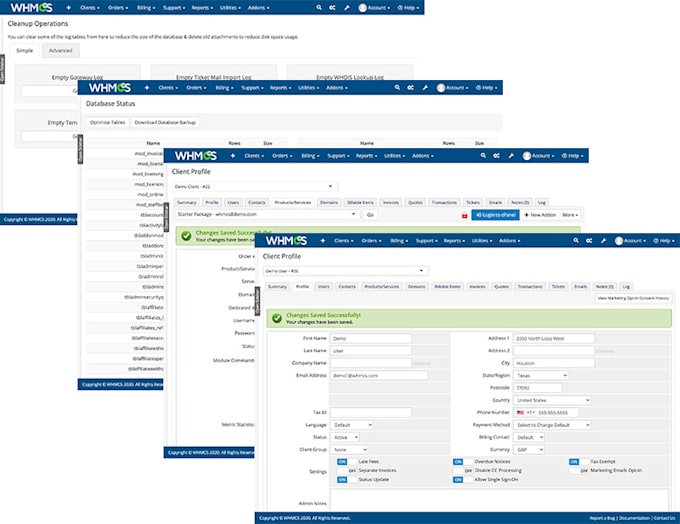
Task: Click cogs icon in Database Status window
Action: pyautogui.click(x=410, y=88)
